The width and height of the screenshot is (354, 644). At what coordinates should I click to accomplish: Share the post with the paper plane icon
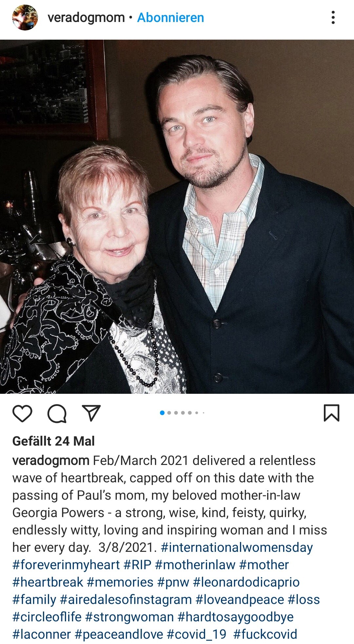tap(91, 413)
